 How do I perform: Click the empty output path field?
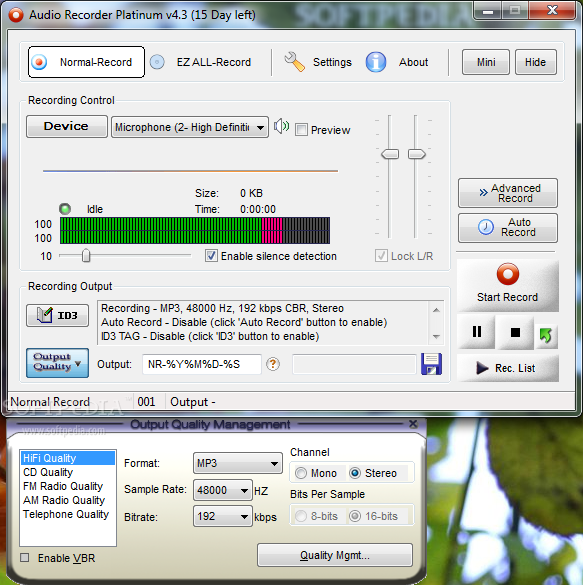click(x=354, y=364)
